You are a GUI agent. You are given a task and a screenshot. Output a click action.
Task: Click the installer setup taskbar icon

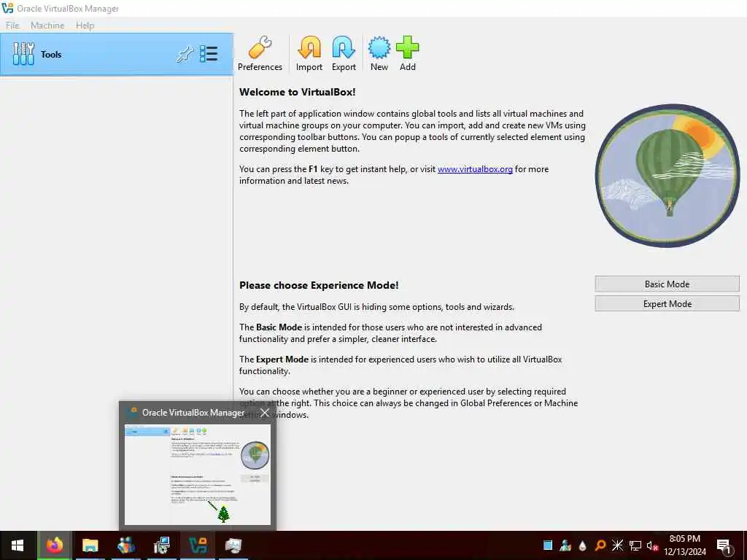click(x=161, y=545)
